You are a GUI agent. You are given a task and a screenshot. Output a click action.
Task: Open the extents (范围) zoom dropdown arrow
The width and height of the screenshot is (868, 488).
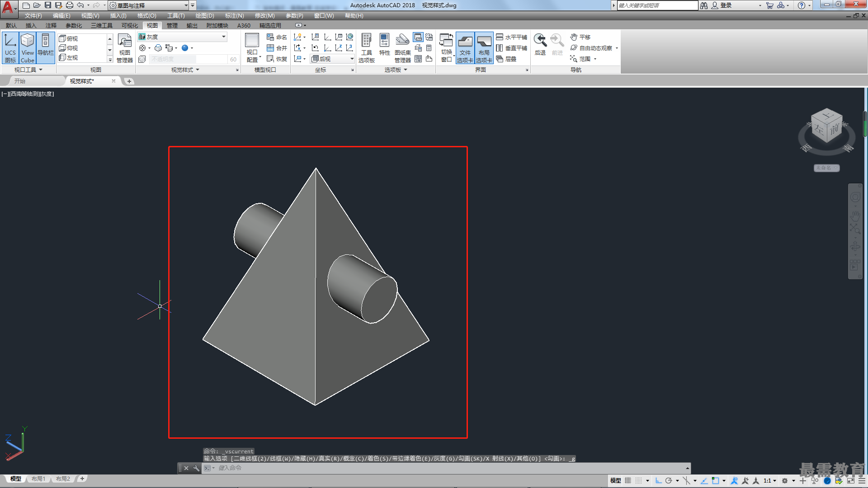tap(595, 59)
